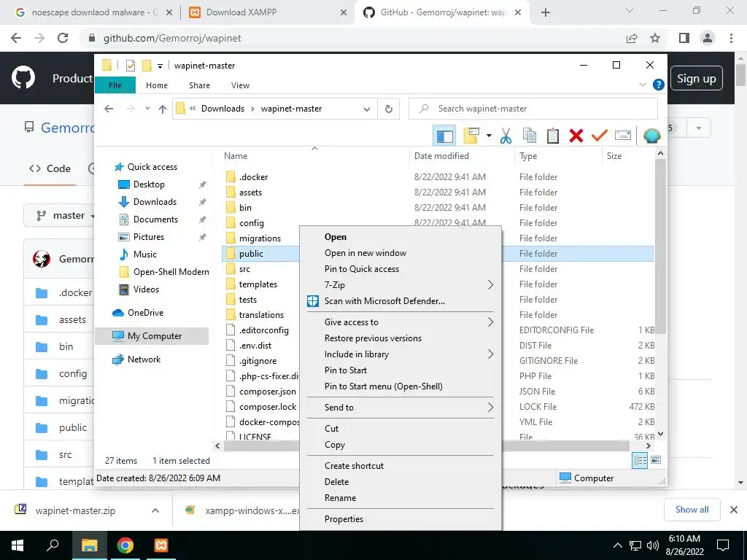Screen dimensions: 747x560
Task: Select Scan with Microsoft Defender
Action: [x=400, y=301]
